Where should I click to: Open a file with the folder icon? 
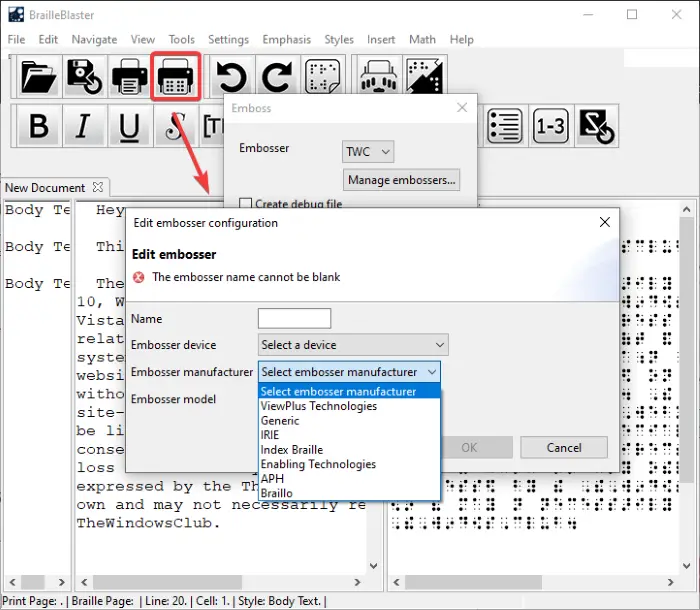(x=39, y=76)
